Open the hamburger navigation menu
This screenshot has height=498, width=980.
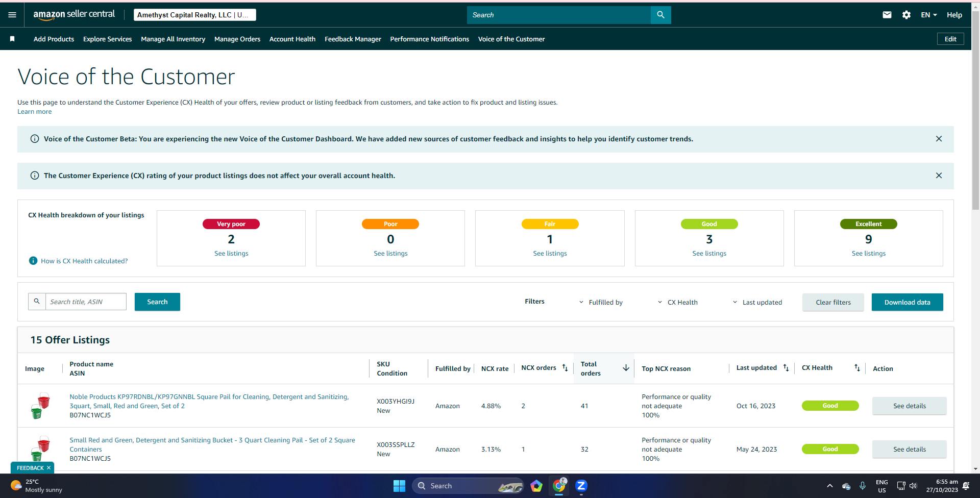point(12,15)
